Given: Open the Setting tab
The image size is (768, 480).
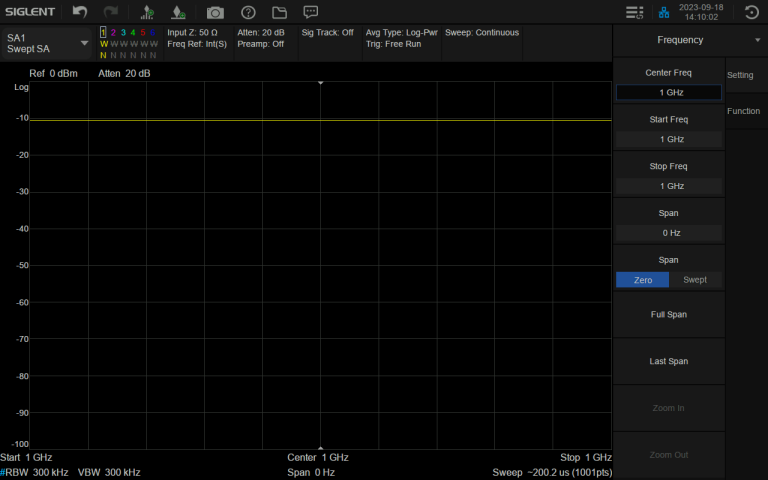Looking at the screenshot, I should point(740,75).
